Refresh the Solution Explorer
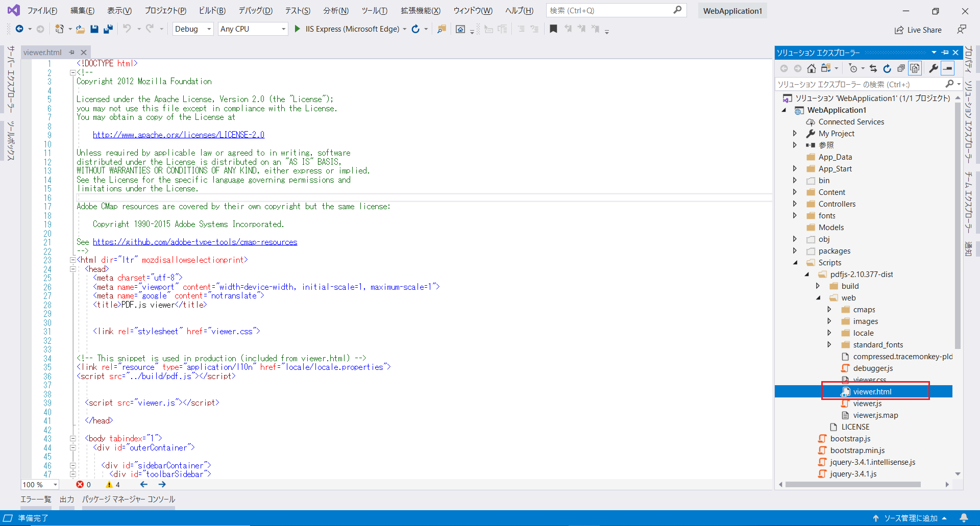 (x=887, y=68)
